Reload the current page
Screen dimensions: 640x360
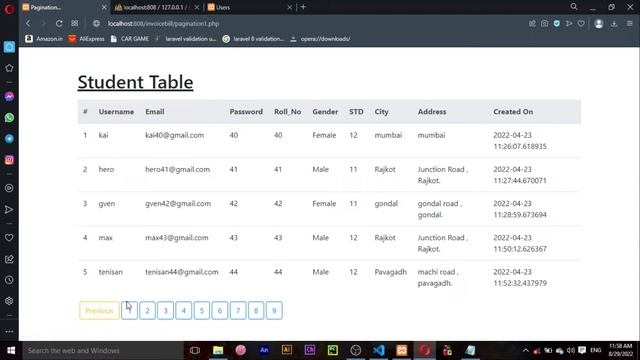[59, 24]
